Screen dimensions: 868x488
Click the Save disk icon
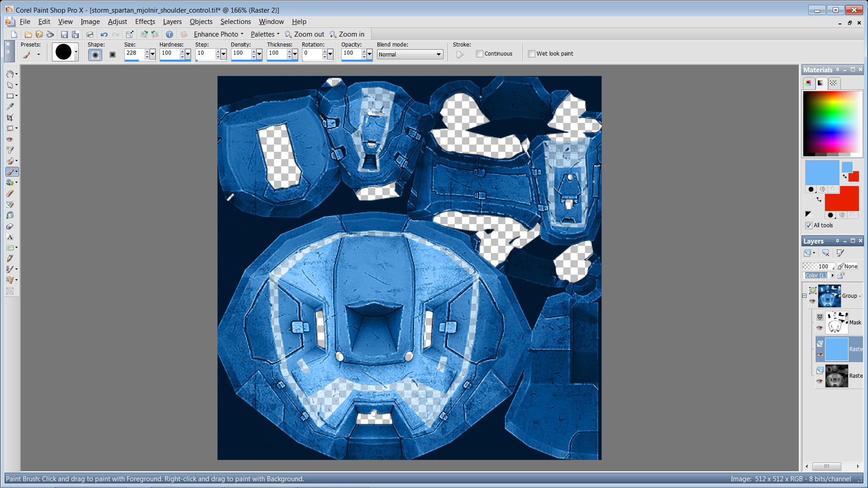pyautogui.click(x=64, y=34)
